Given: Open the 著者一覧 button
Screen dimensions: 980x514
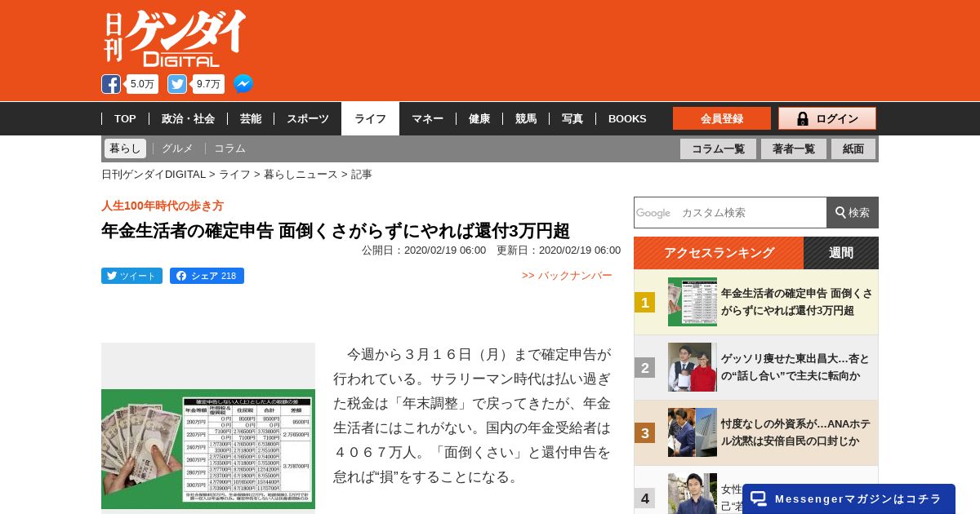Looking at the screenshot, I should pyautogui.click(x=794, y=148).
